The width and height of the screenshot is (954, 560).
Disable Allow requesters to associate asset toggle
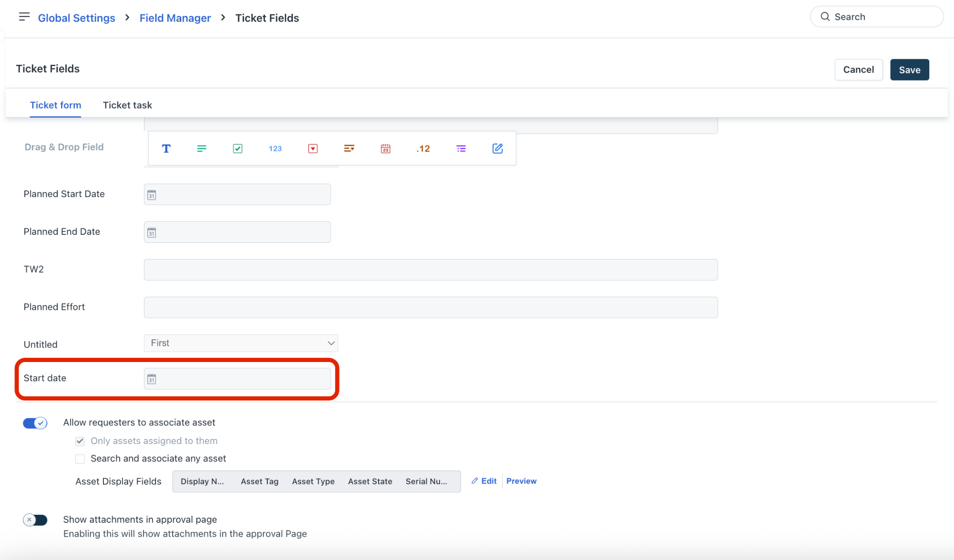[35, 423]
